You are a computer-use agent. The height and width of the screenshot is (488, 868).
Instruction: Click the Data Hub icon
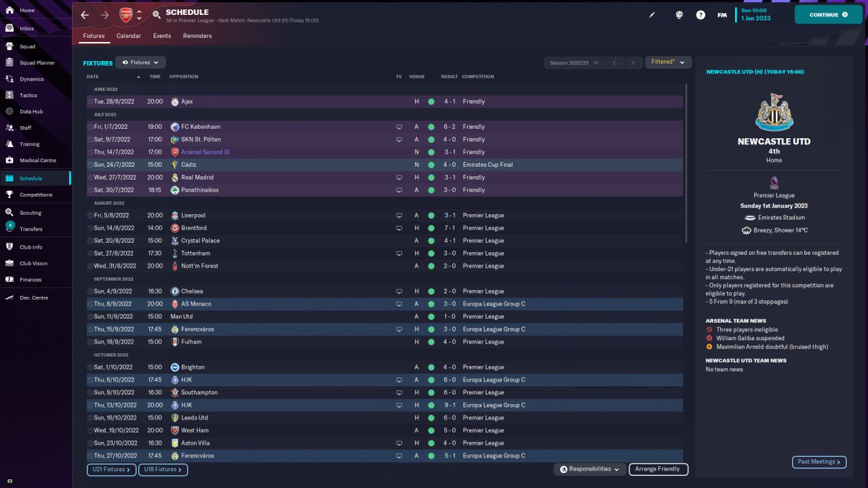point(9,112)
